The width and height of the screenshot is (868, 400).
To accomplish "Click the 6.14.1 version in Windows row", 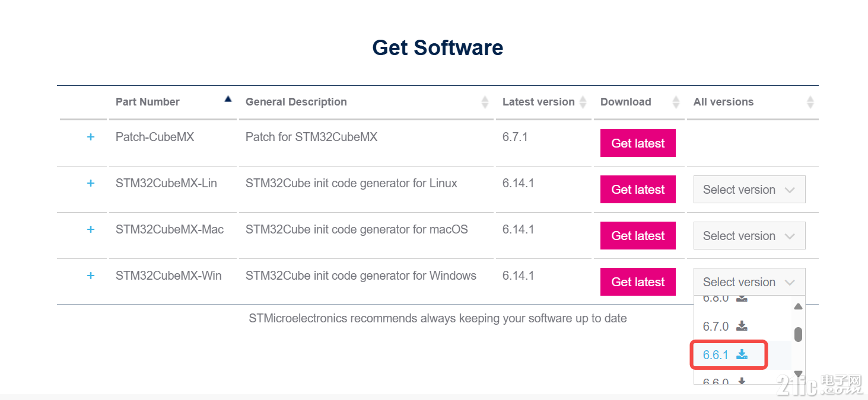I will [x=518, y=276].
